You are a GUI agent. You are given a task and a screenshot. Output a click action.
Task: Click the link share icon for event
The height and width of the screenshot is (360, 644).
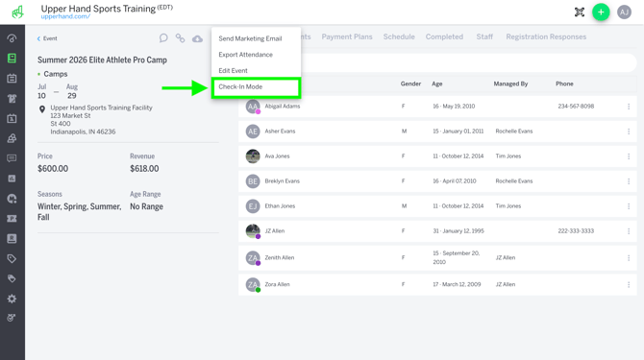click(181, 38)
